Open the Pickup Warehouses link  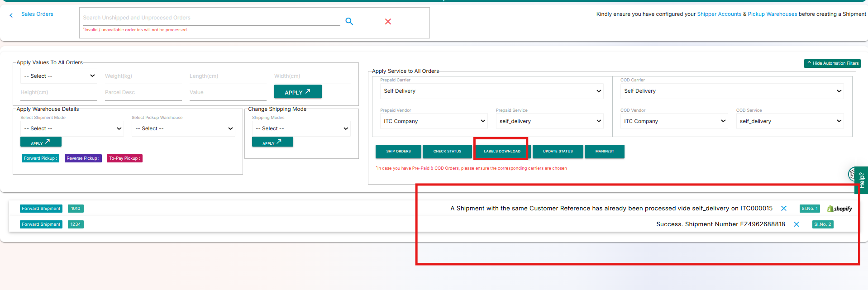(x=773, y=14)
